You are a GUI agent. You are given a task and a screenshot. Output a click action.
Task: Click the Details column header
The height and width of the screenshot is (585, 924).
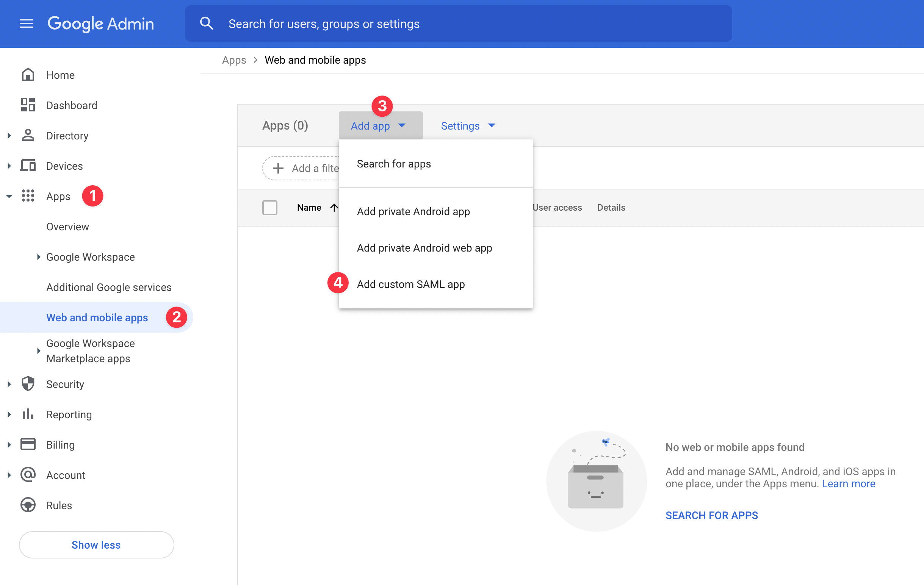(x=611, y=208)
